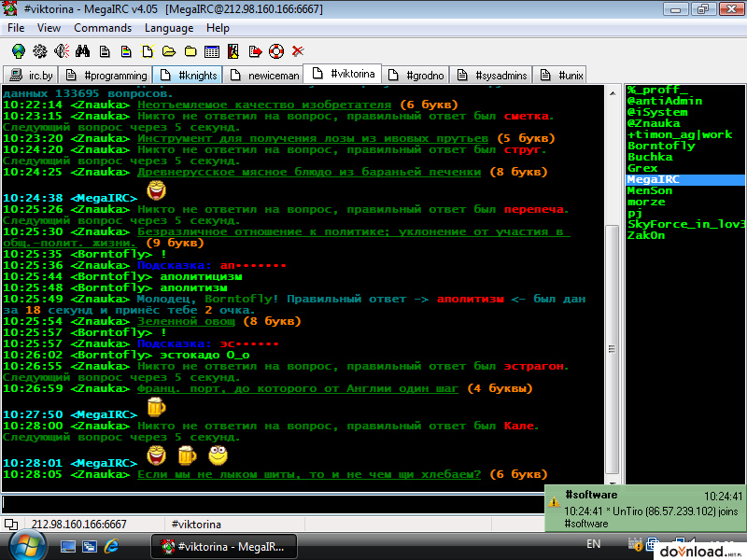Click the closed yellow folder toolbar icon
This screenshot has height=560, width=747.
click(x=190, y=51)
